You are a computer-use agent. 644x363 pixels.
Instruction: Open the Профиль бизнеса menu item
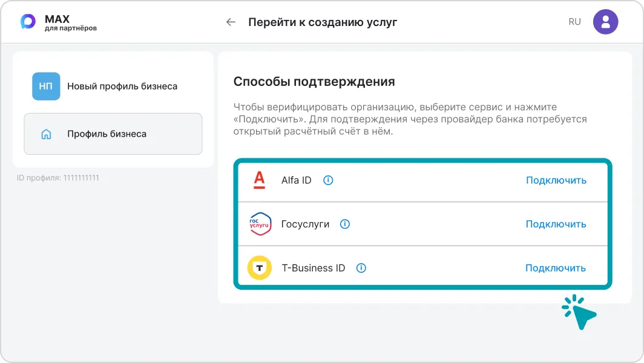pos(113,134)
